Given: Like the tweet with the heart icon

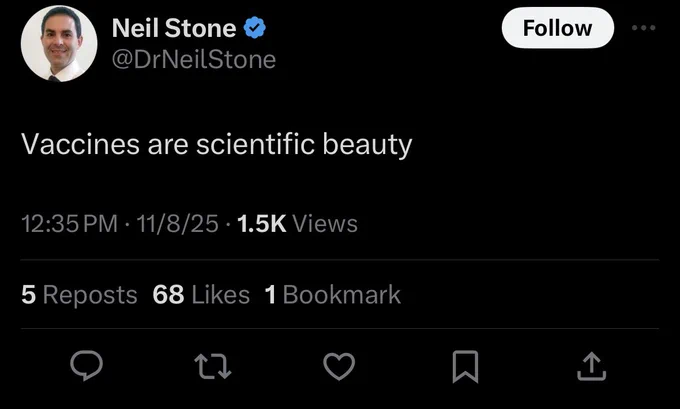Looking at the screenshot, I should point(339,367).
